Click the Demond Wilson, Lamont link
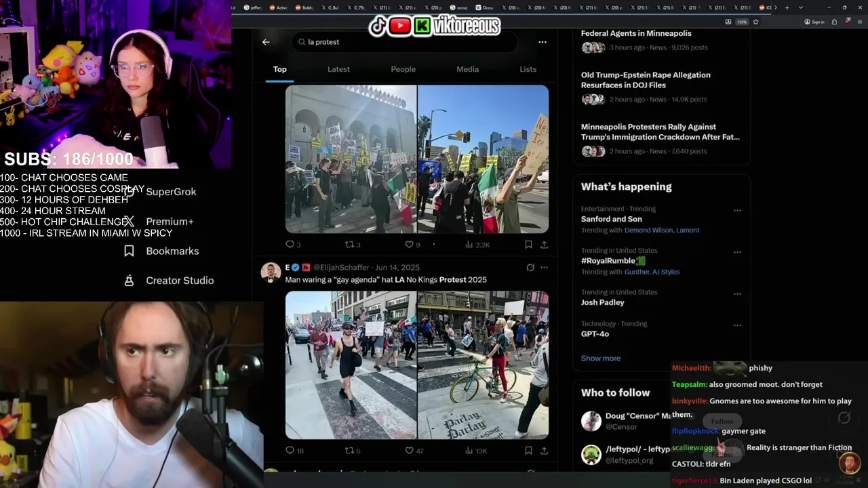This screenshot has height=488, width=868. [662, 230]
